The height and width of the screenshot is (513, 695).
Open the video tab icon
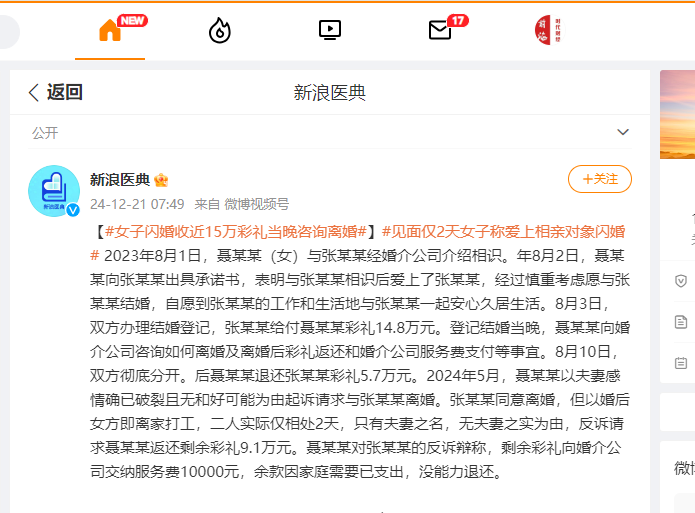point(330,30)
